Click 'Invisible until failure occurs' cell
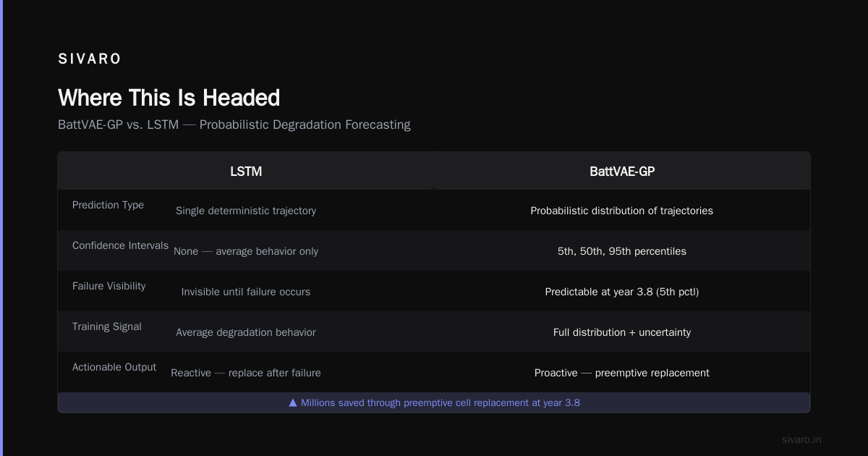 (x=246, y=292)
